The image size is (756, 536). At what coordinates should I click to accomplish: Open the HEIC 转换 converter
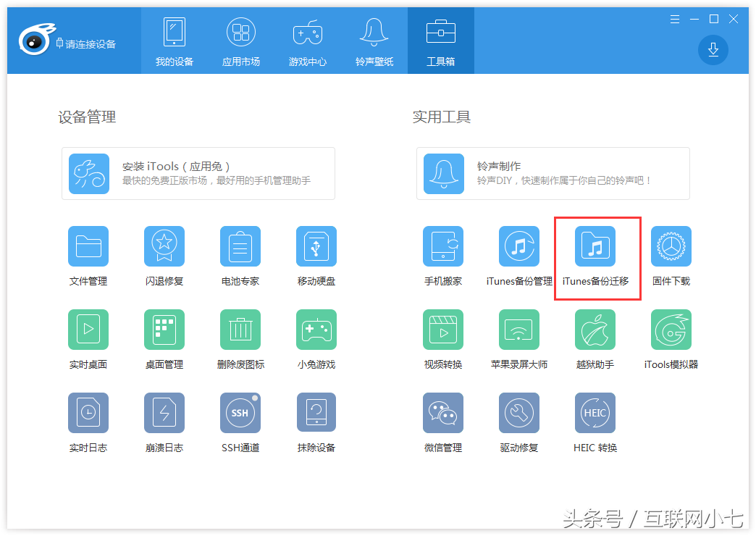tap(595, 414)
